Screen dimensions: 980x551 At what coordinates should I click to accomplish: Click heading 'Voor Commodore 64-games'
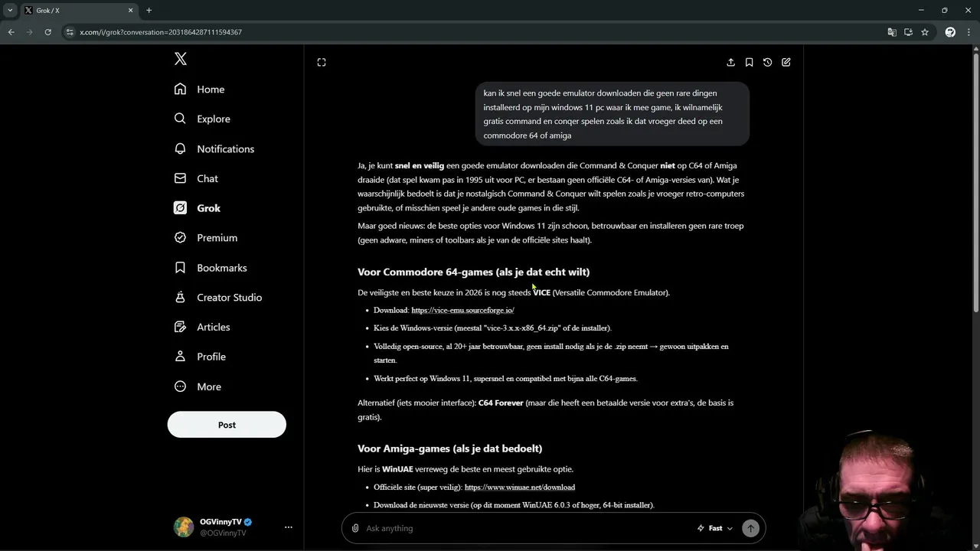473,272
